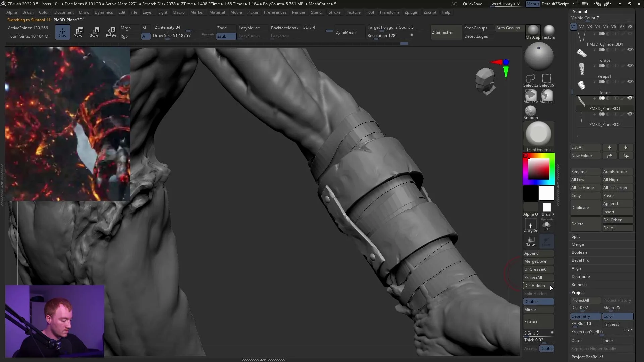Switch to the V2 view toggle

click(582, 27)
